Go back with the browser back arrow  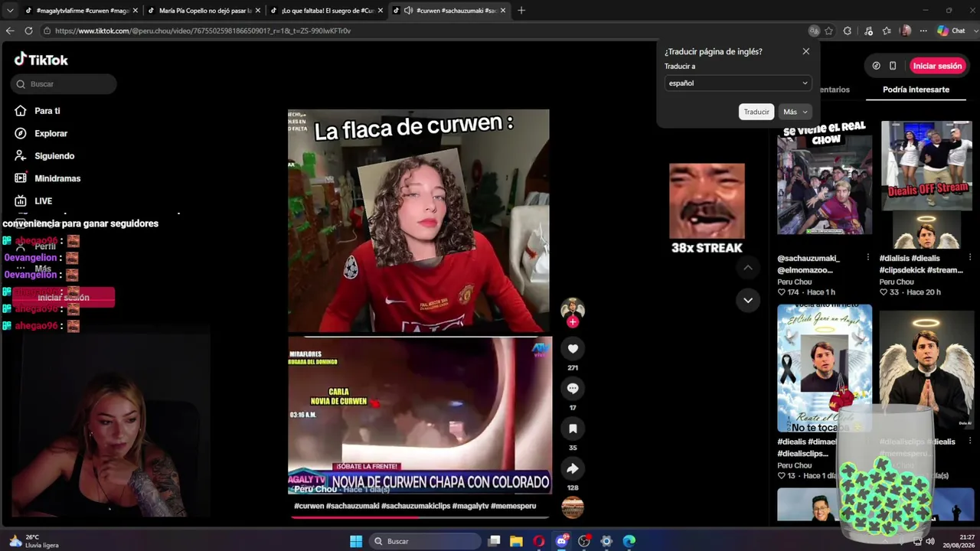10,31
